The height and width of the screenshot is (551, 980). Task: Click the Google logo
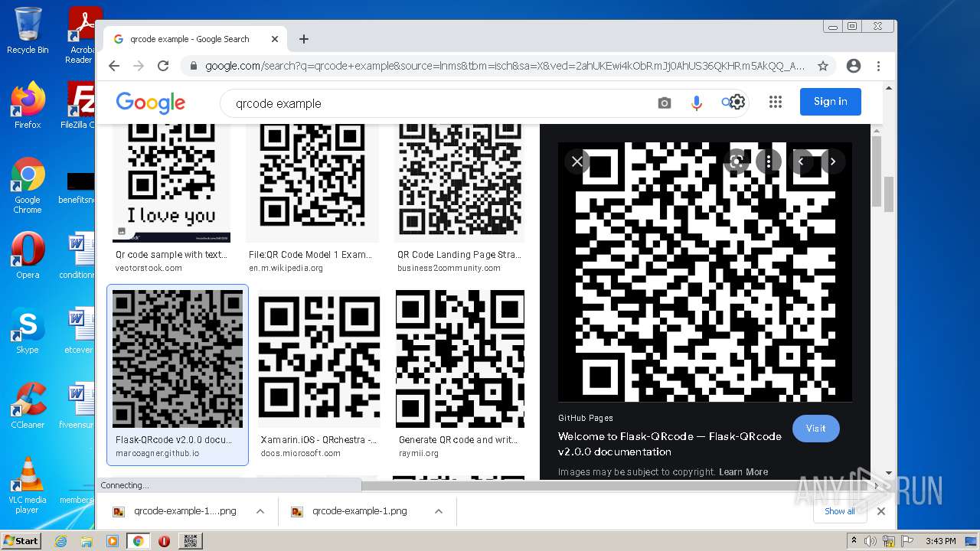151,103
